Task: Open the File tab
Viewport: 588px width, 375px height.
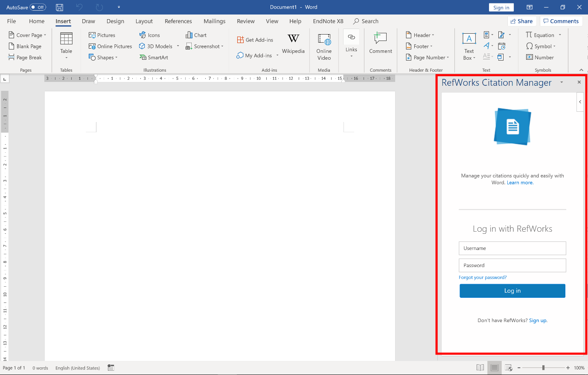Action: (12, 21)
